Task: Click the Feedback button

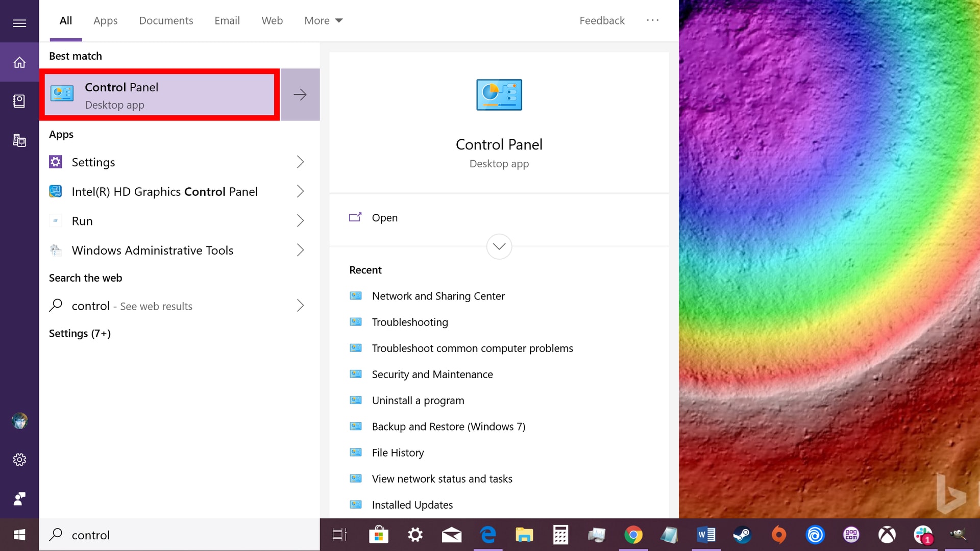Action: pos(602,20)
